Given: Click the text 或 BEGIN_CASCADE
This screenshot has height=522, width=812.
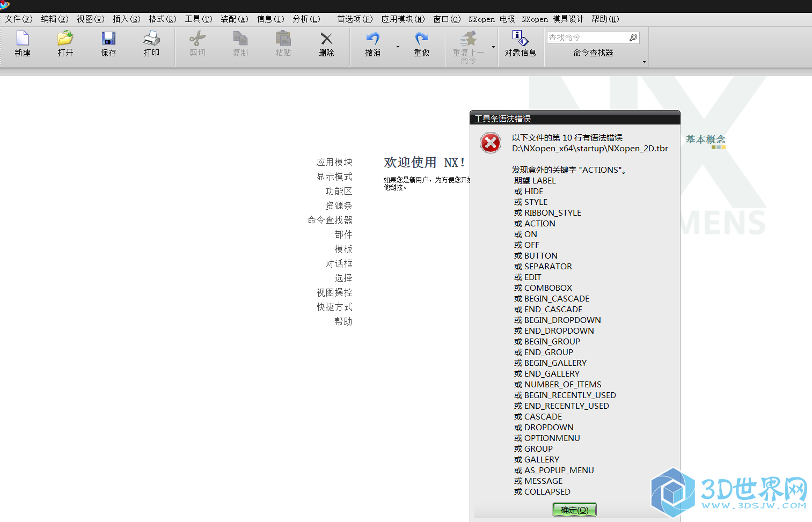Looking at the screenshot, I should pos(552,299).
